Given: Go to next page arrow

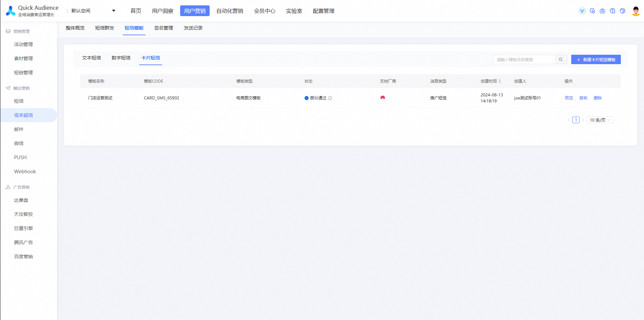Looking at the screenshot, I should [583, 120].
